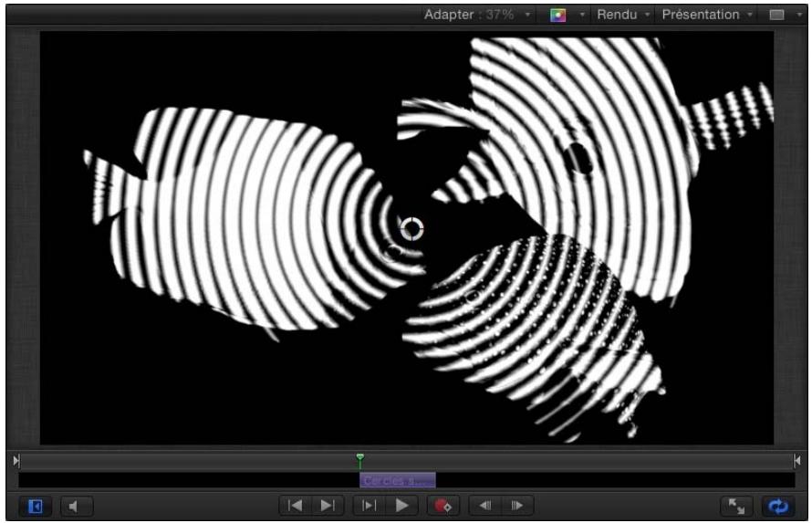Viewport: 812px width, 523px height.
Task: Open the Adapter 37% zoom level menu
Action: click(477, 15)
